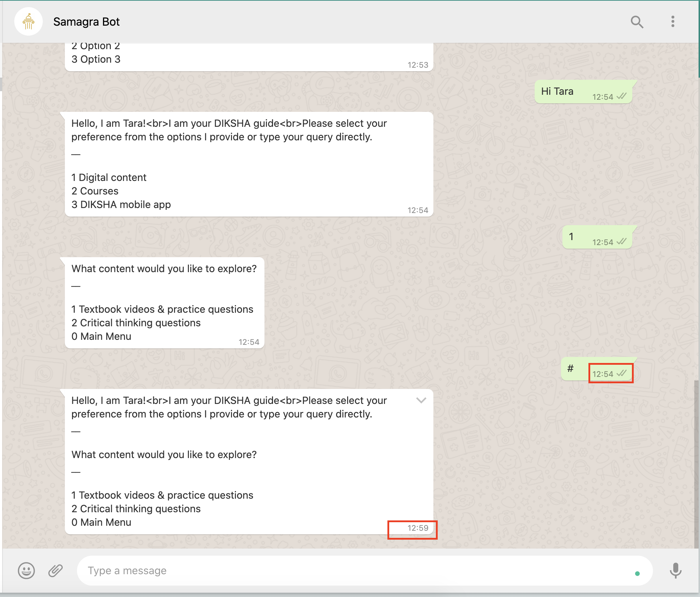Open the search within this chat
The width and height of the screenshot is (700, 597).
tap(638, 22)
